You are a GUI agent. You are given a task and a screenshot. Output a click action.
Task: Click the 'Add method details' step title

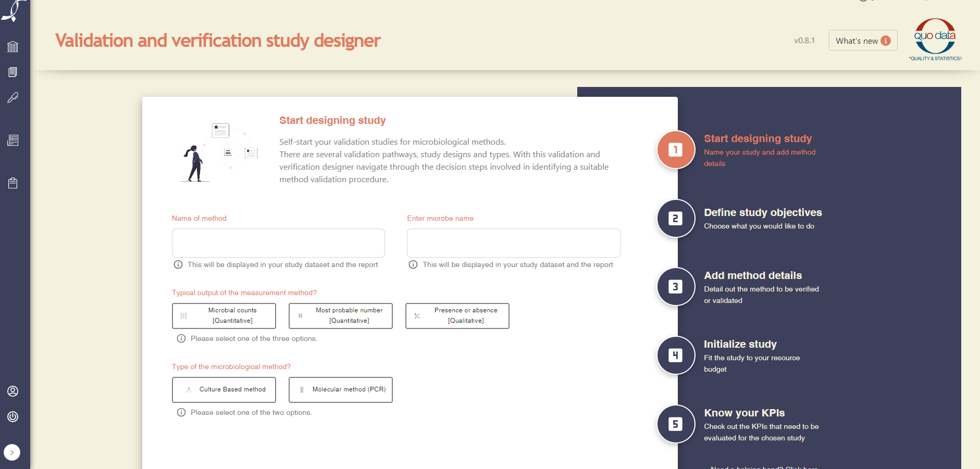click(x=753, y=275)
